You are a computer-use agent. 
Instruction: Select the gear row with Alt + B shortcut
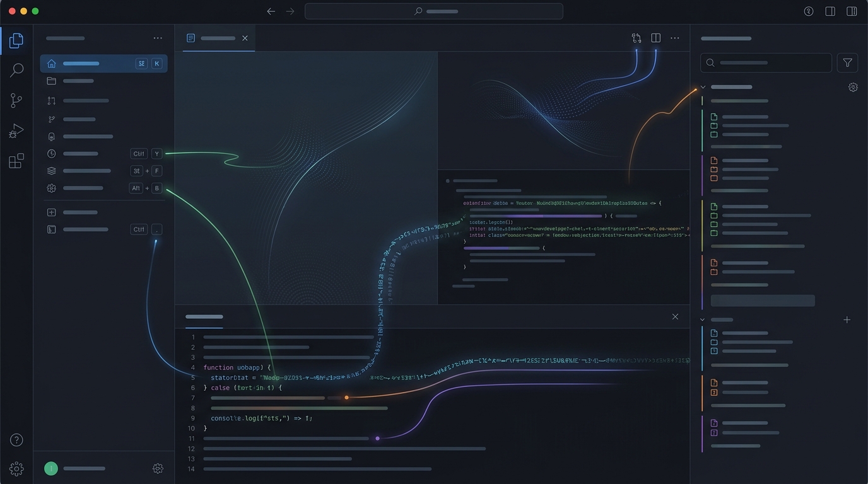[104, 188]
